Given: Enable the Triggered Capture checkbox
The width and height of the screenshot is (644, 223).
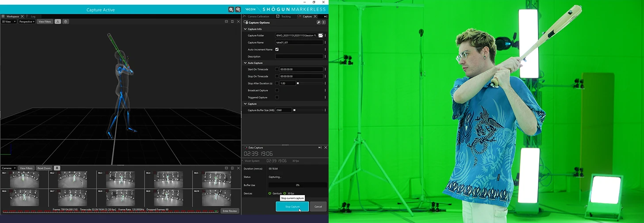Looking at the screenshot, I should point(277,97).
